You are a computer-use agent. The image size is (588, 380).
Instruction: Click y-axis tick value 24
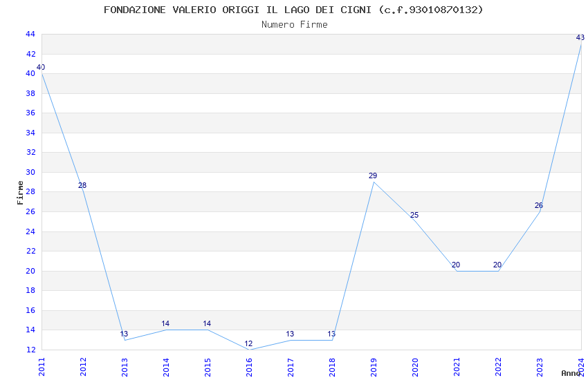(30, 231)
